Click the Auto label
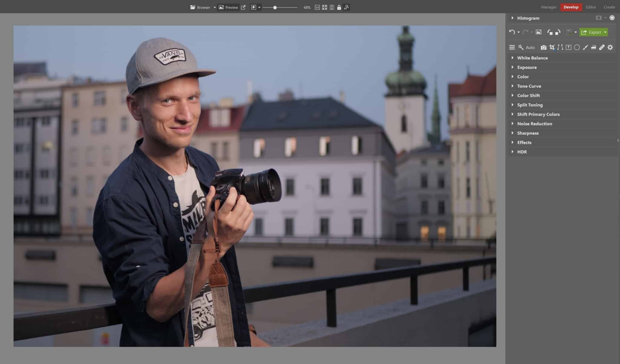This screenshot has height=364, width=620. pyautogui.click(x=530, y=47)
